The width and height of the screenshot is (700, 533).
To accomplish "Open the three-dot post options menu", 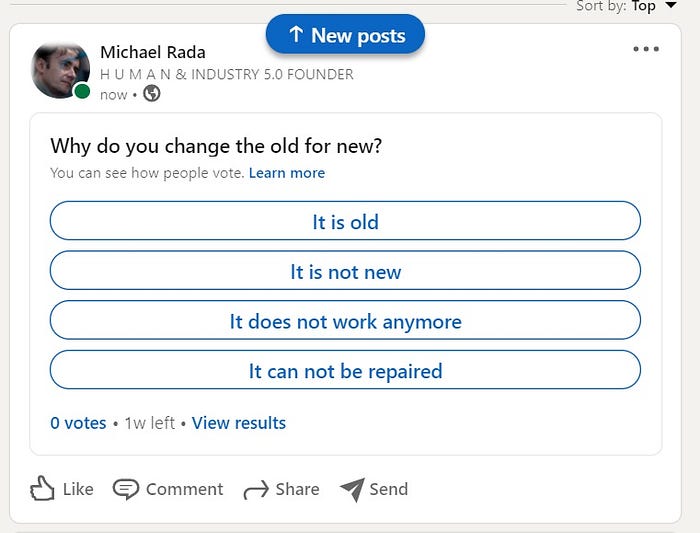I will coord(646,49).
